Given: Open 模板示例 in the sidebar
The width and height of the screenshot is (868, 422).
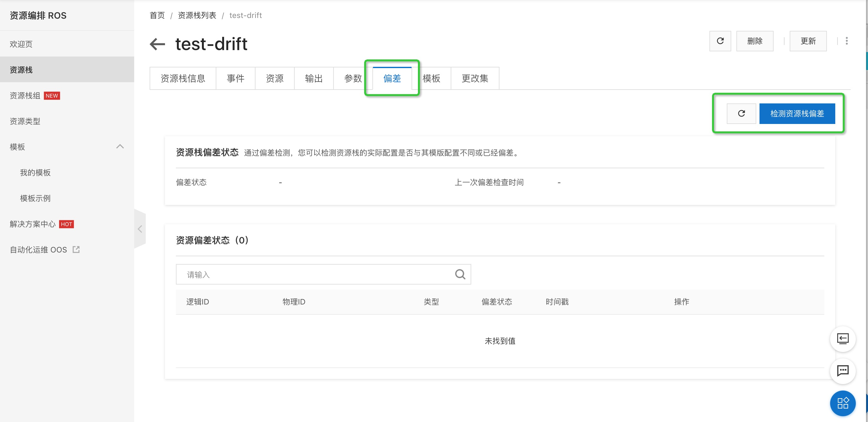Looking at the screenshot, I should 67,198.
